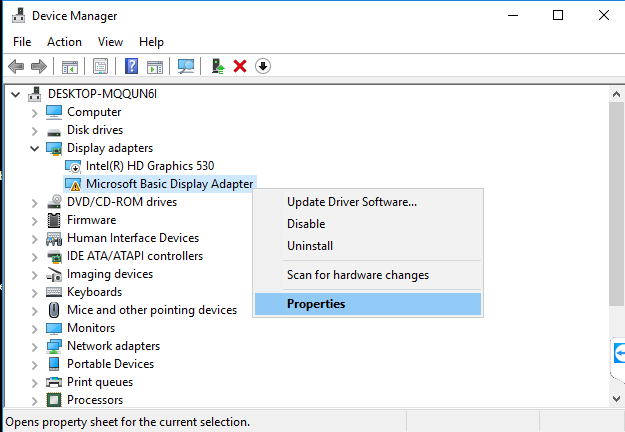The image size is (625, 432).
Task: Select the Monitors tree label
Action: point(91,328)
